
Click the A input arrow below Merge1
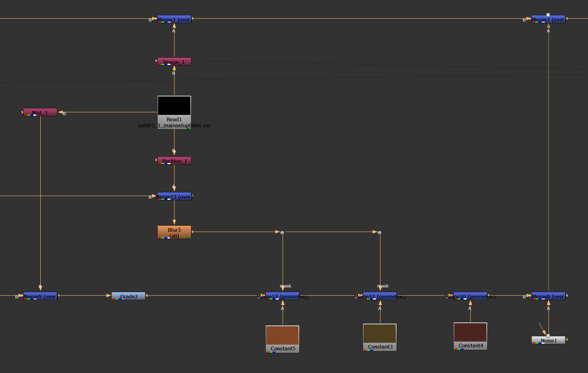pos(174,26)
